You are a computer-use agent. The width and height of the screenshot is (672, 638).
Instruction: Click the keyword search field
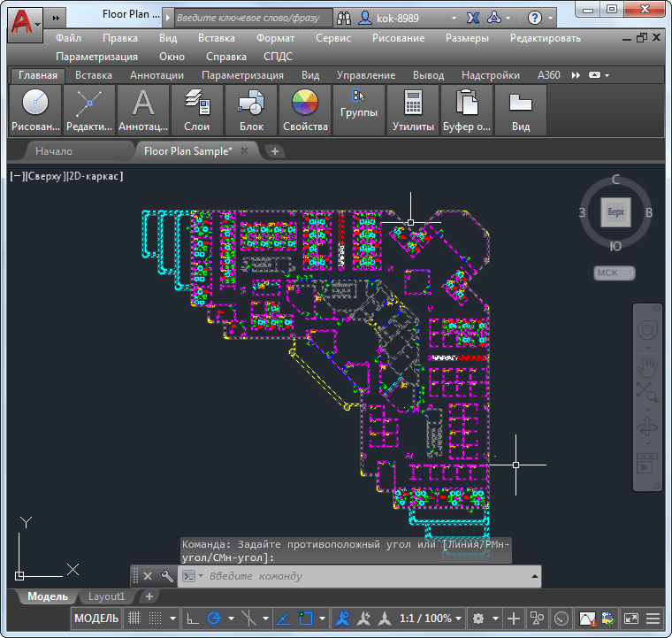[x=253, y=18]
